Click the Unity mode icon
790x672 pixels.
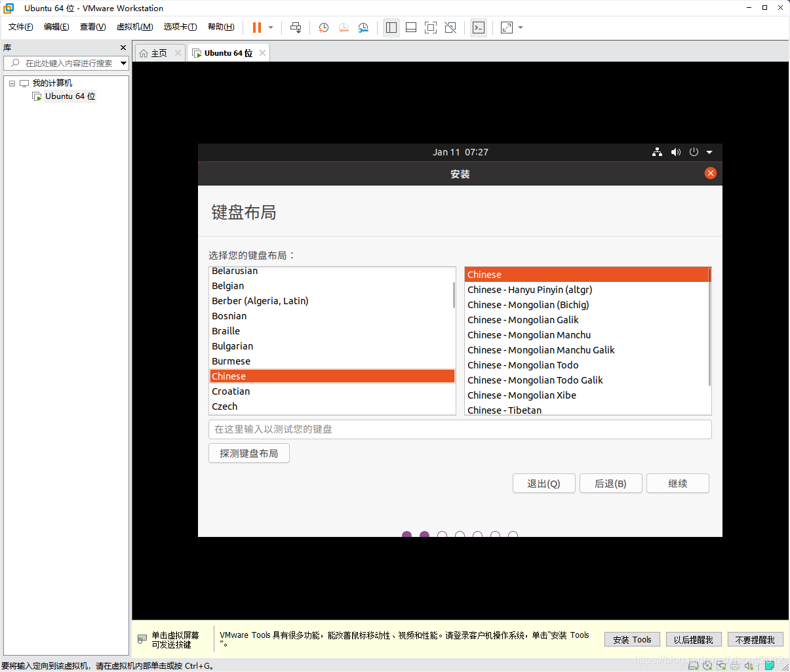pyautogui.click(x=450, y=28)
